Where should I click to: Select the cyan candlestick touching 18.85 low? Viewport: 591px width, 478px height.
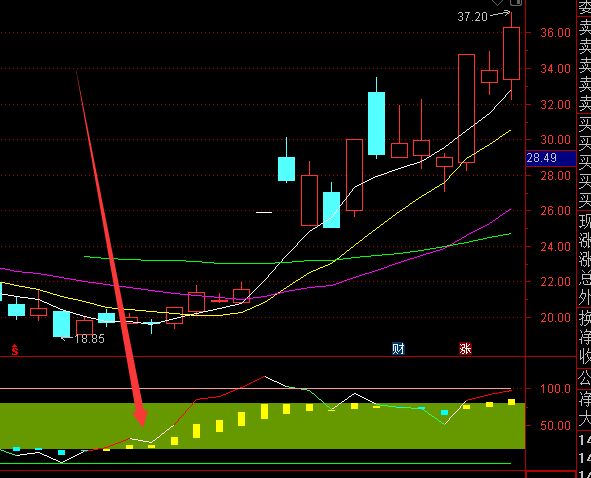(61, 324)
